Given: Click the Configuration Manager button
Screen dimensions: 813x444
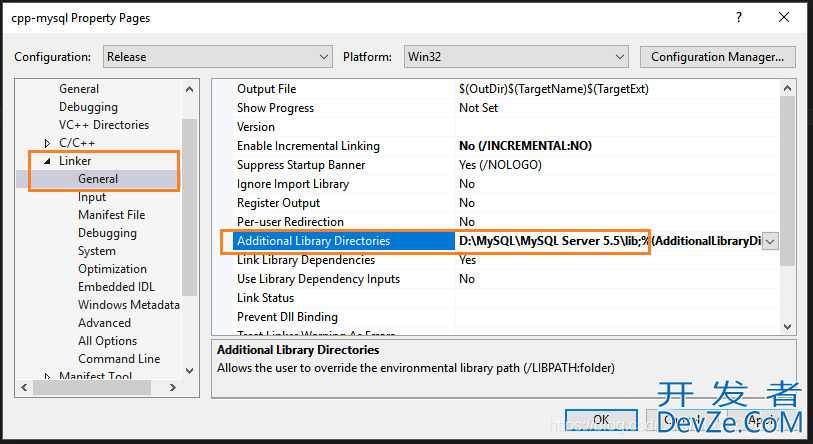Looking at the screenshot, I should tap(718, 57).
